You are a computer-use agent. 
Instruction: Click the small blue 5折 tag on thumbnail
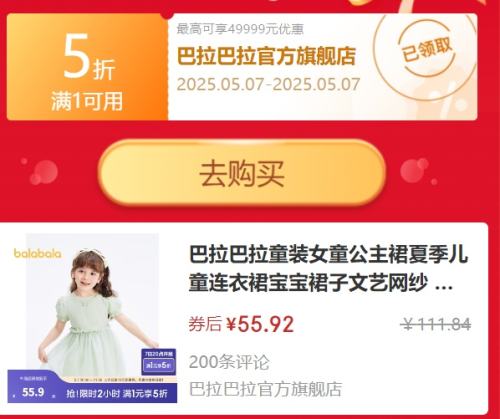pos(159,365)
